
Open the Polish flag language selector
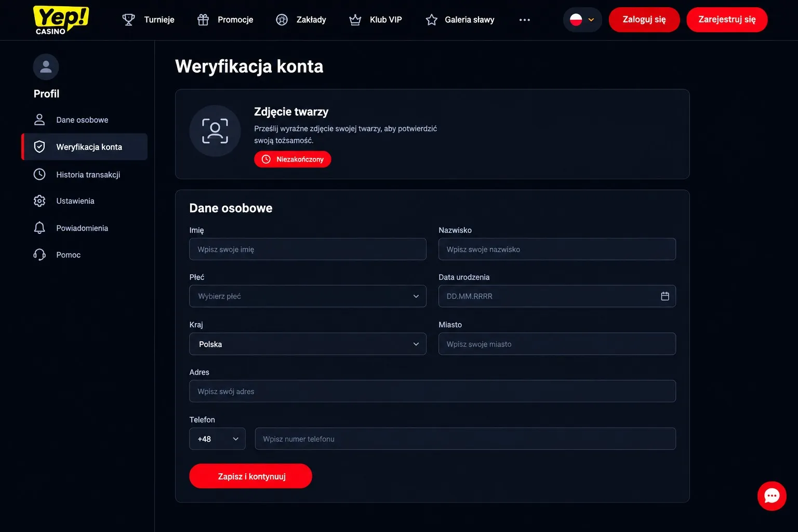pos(582,20)
